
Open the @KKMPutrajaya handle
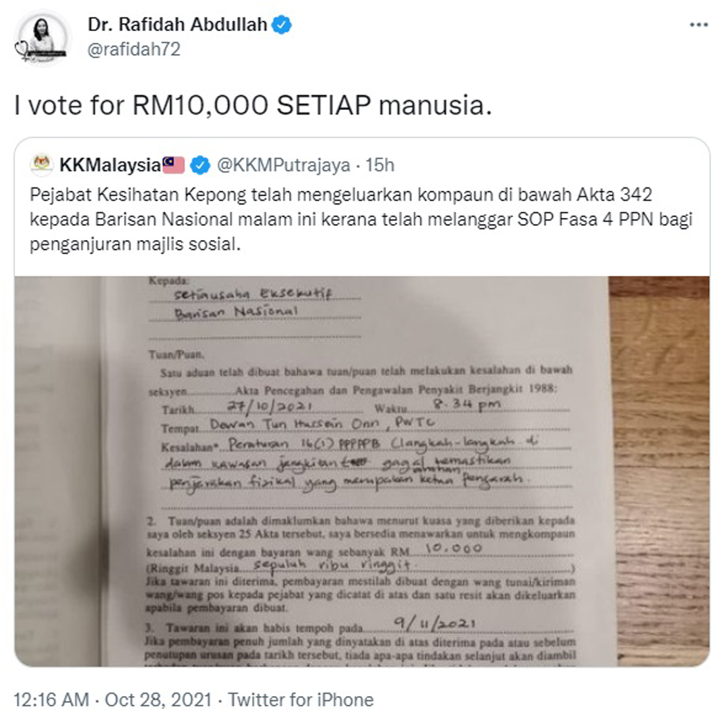pyautogui.click(x=283, y=165)
